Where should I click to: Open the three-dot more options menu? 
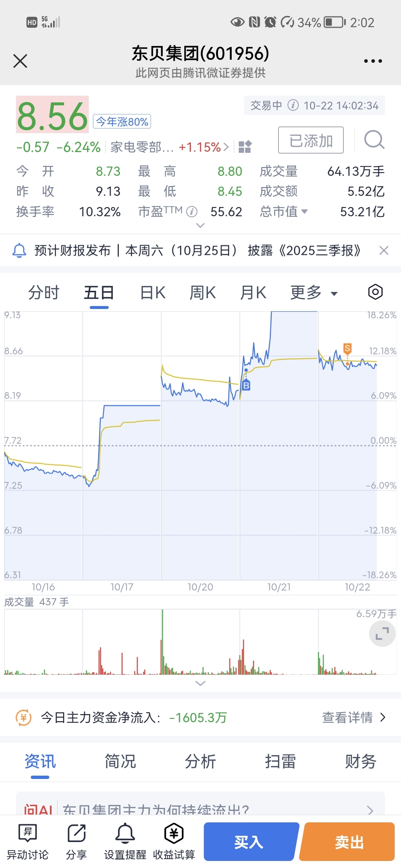point(373,61)
